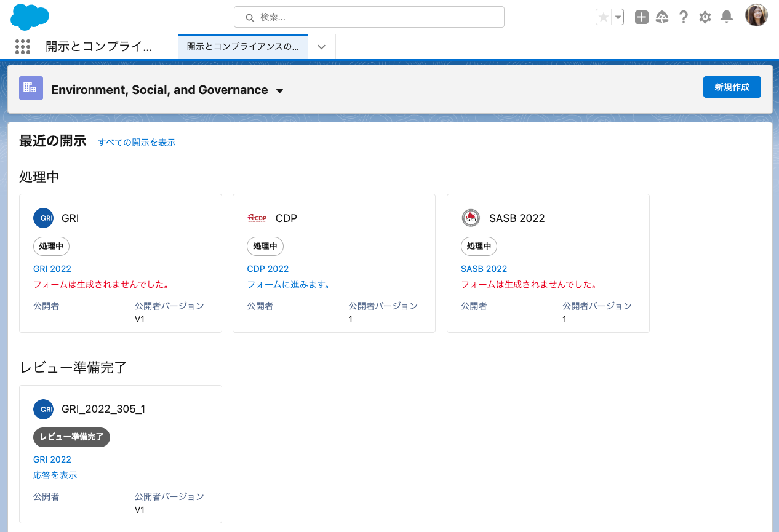
Task: Open GRI 2022 link on GRI_2022_305_1 card
Action: tap(52, 459)
